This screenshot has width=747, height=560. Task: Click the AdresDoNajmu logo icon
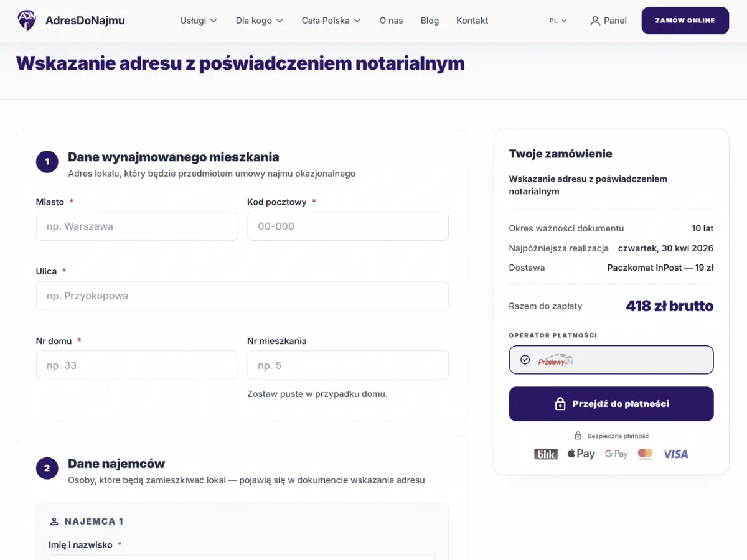click(x=26, y=20)
